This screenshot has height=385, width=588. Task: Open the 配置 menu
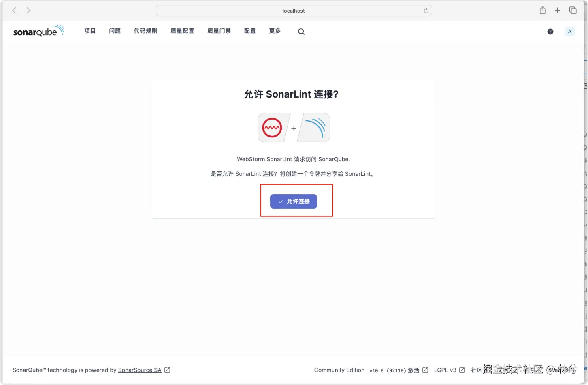click(x=250, y=31)
